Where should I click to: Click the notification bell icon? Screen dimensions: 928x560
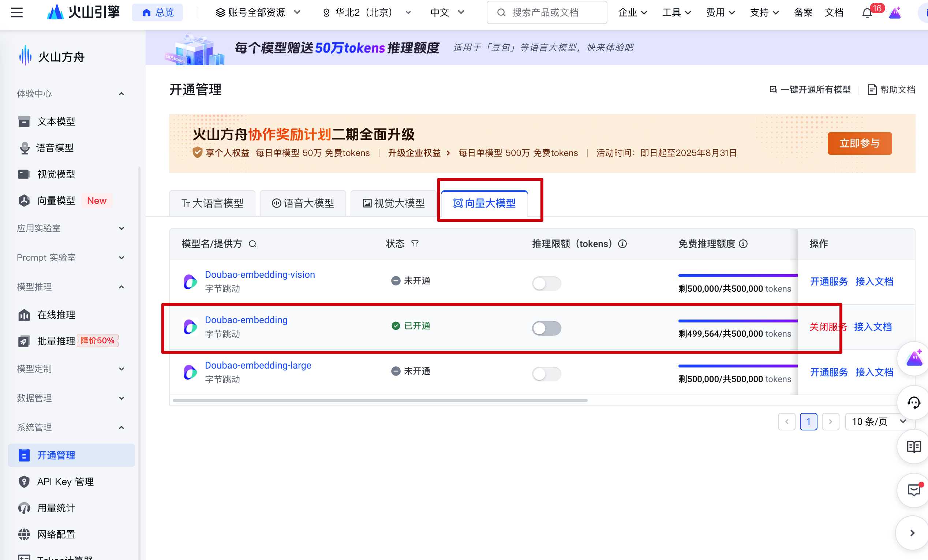[x=867, y=13]
